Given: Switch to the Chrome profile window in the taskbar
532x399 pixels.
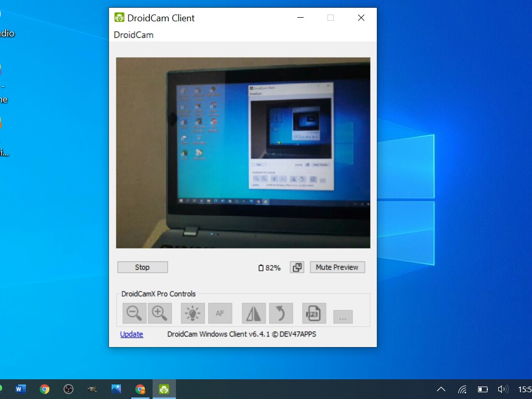Looking at the screenshot, I should click(x=140, y=389).
